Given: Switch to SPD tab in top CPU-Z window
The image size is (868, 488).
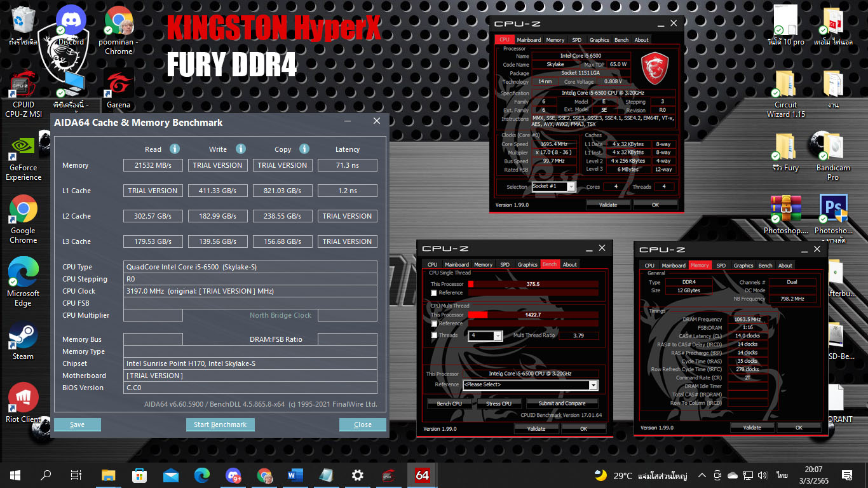Looking at the screenshot, I should click(576, 39).
